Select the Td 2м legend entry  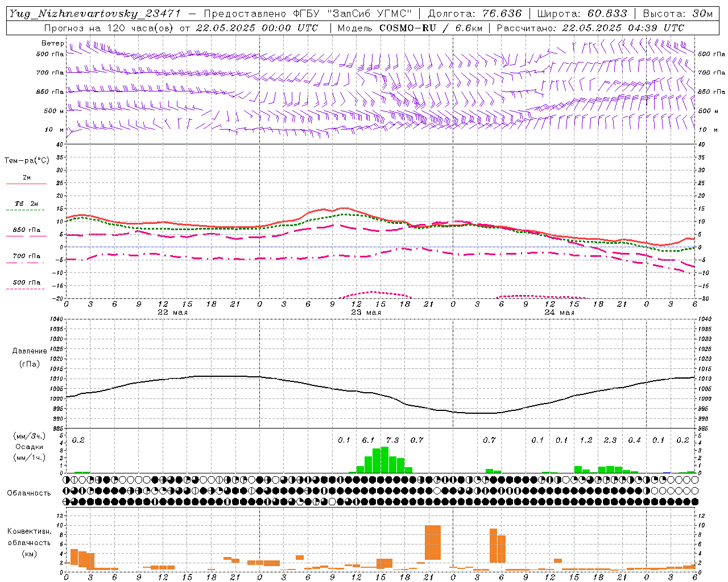[x=27, y=203]
